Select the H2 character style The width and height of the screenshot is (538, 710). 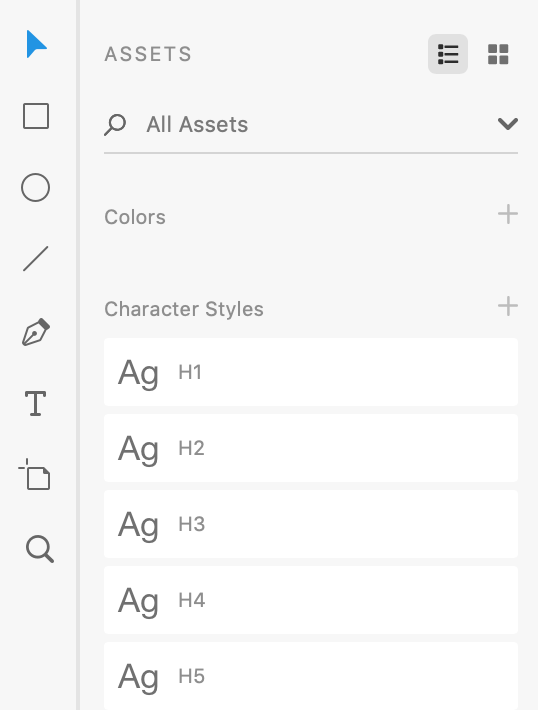[311, 448]
